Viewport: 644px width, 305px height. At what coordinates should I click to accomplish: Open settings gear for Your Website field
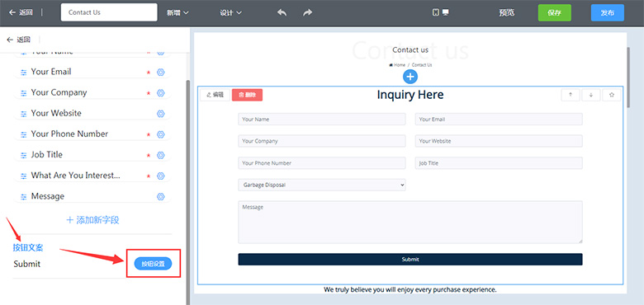161,114
